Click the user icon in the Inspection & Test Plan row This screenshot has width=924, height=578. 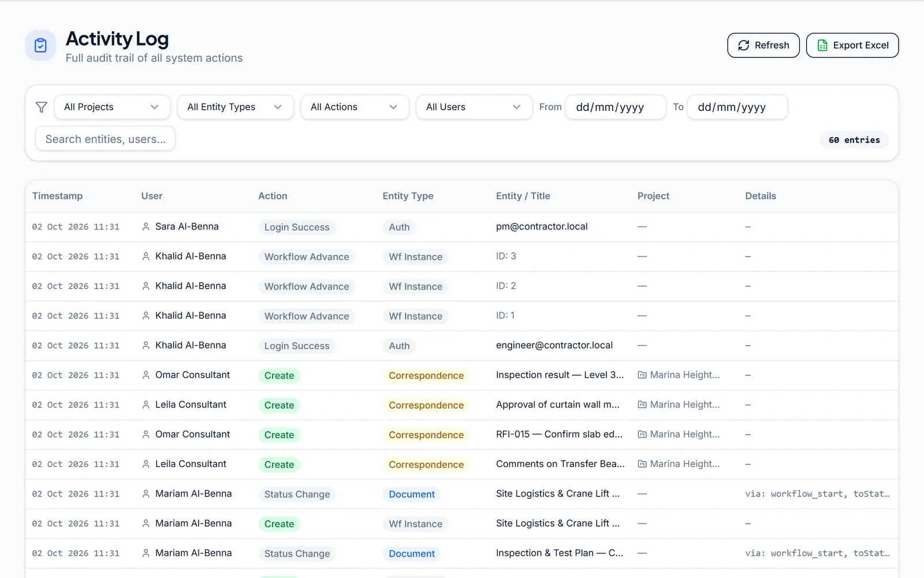tap(146, 553)
